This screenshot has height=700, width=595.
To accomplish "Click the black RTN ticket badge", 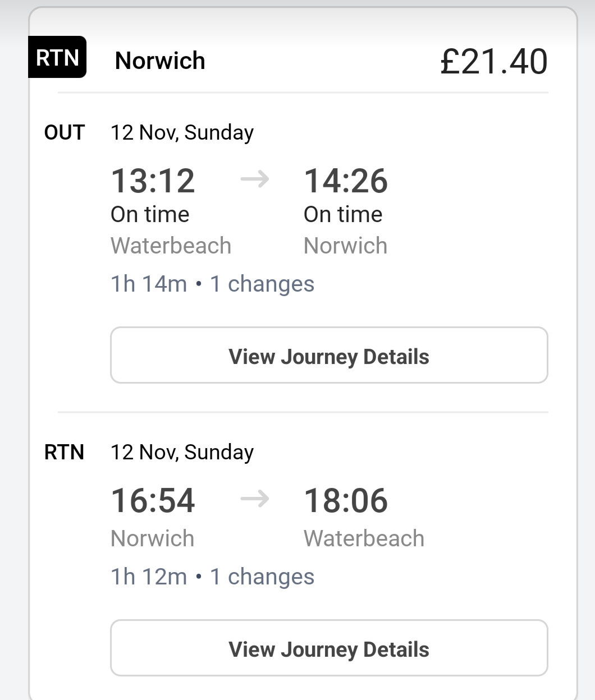I will (57, 57).
